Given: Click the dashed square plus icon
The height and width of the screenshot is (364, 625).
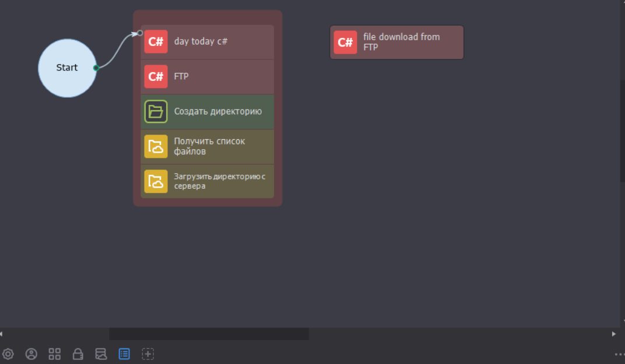Looking at the screenshot, I should coord(148,354).
